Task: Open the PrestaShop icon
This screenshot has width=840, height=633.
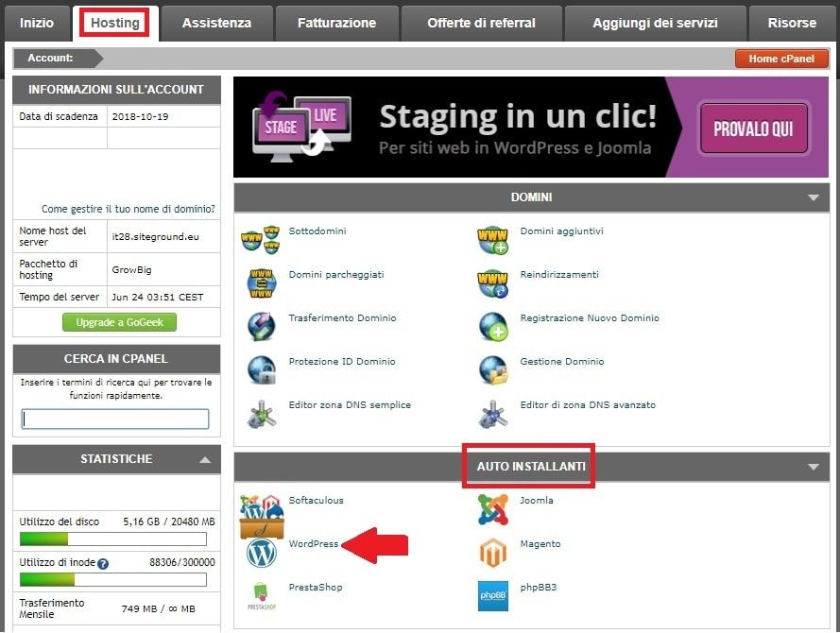Action: tap(261, 596)
